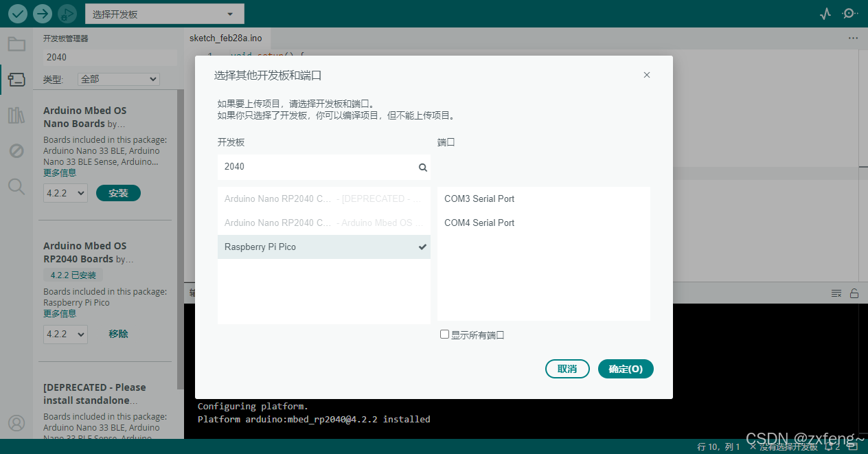Screen dimensions: 868x454
Task: Open the user account profile icon
Action: (x=16, y=423)
